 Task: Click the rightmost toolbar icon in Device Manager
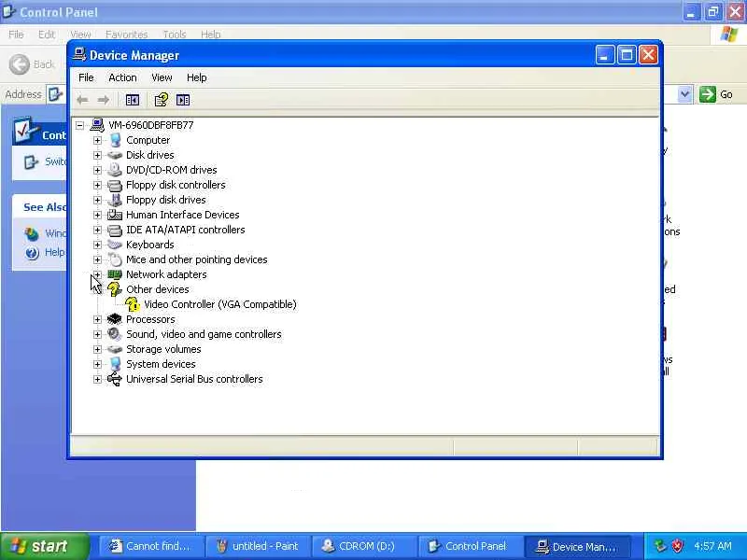tap(183, 100)
